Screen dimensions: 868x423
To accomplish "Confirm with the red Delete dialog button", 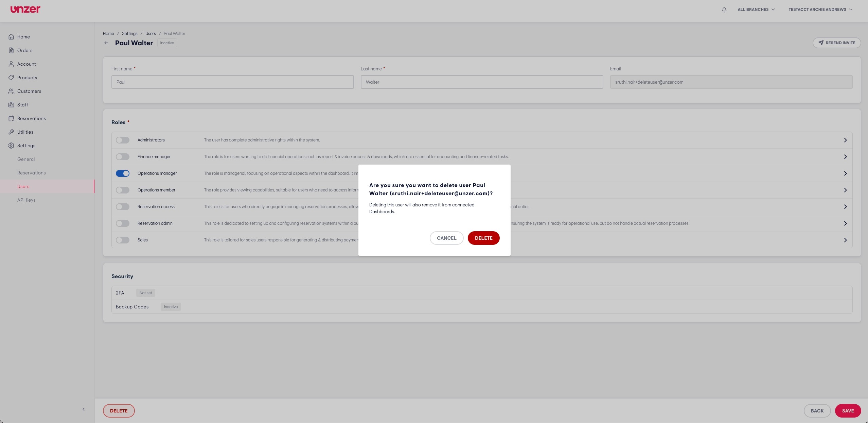I will [483, 238].
